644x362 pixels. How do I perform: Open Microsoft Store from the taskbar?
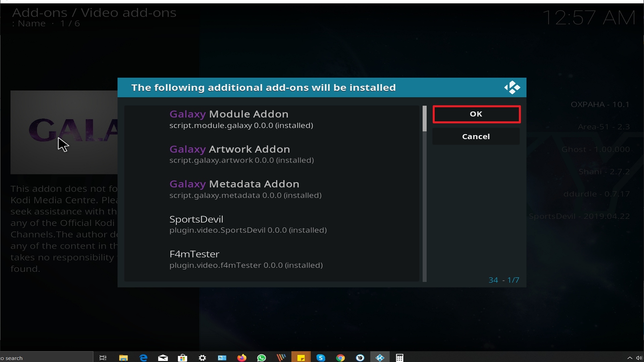click(182, 358)
